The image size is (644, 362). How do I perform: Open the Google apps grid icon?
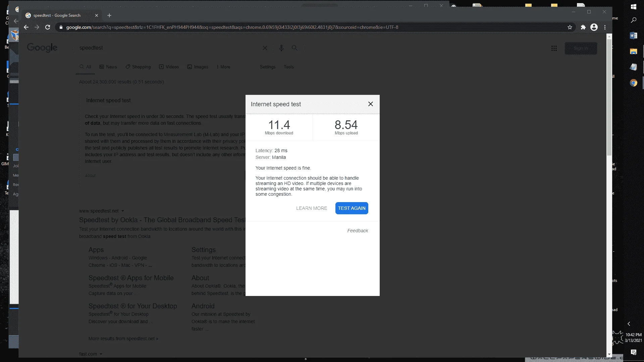pos(554,48)
